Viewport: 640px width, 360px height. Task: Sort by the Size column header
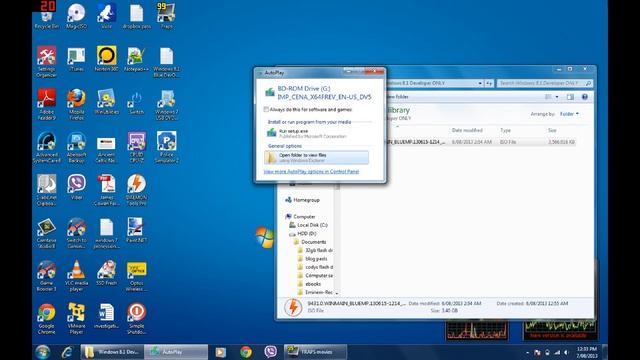point(552,130)
